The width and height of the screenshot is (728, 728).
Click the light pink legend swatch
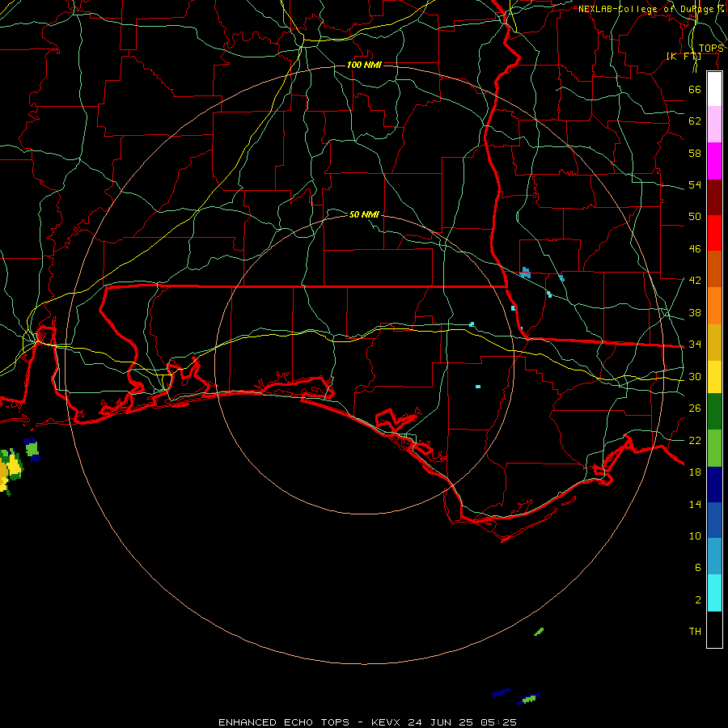tap(714, 124)
